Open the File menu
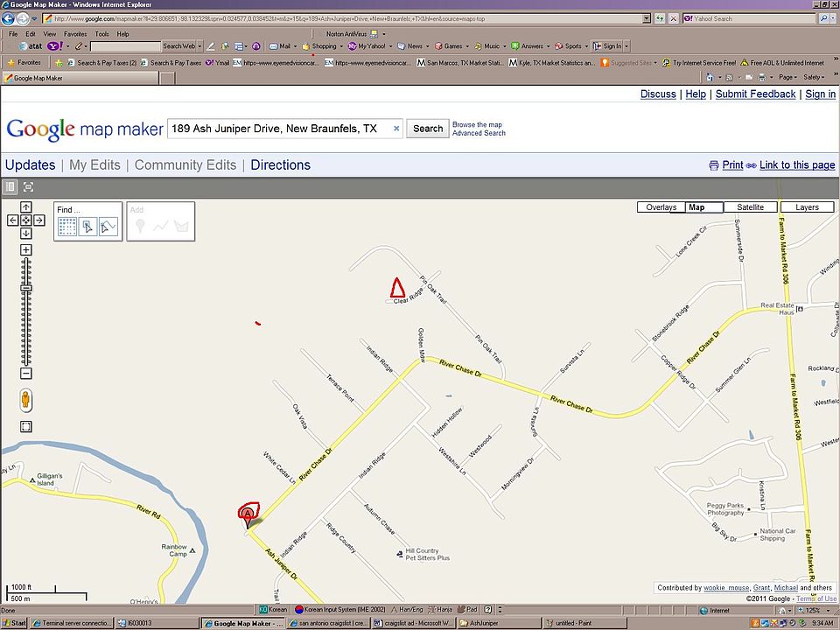The height and width of the screenshot is (630, 840). pos(13,34)
